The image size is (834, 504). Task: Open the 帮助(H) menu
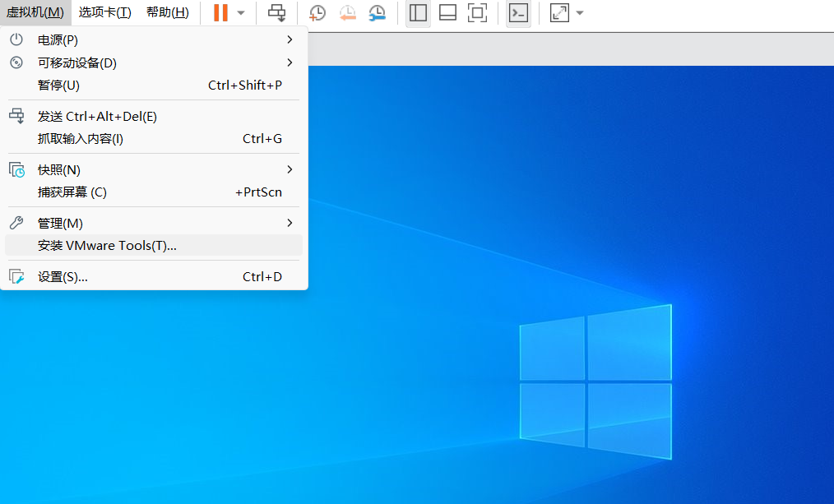coord(168,12)
